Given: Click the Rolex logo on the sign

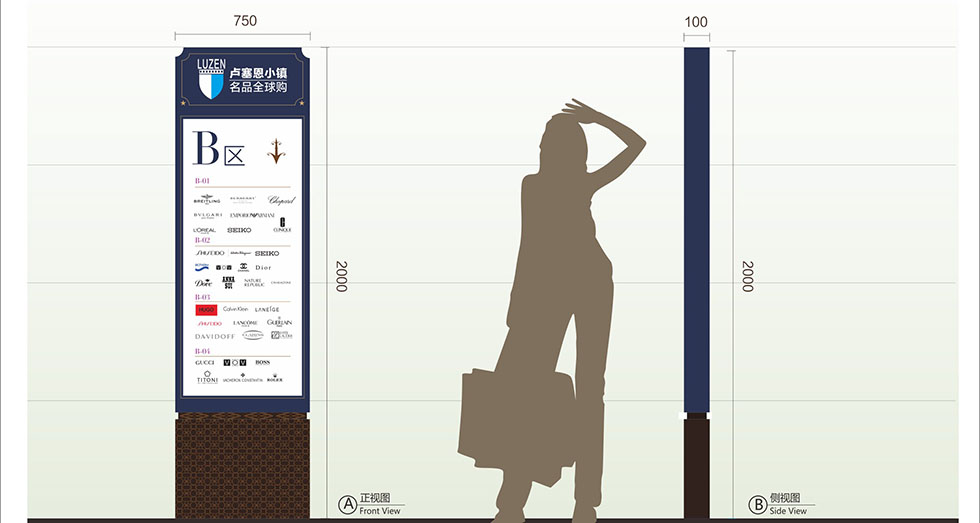Looking at the screenshot, I should [274, 378].
